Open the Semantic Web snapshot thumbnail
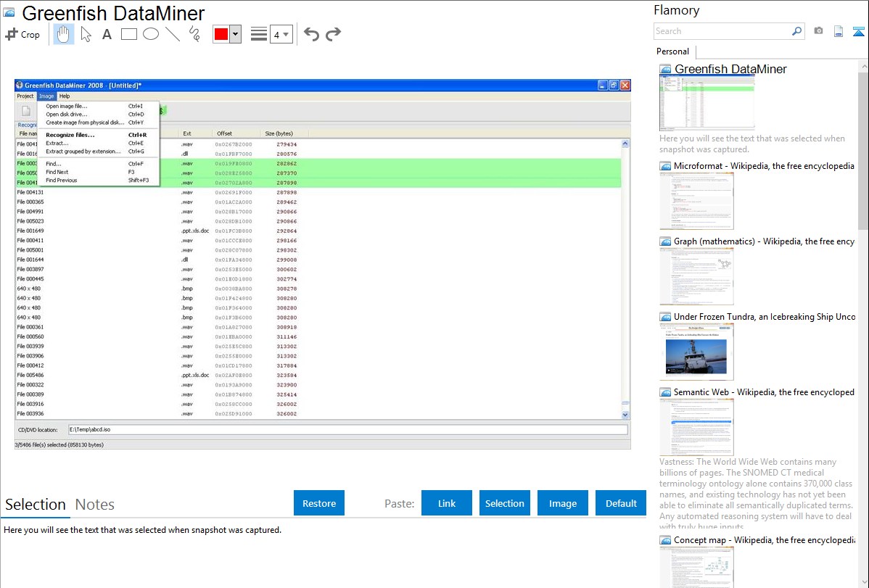This screenshot has height=588, width=869. click(696, 426)
